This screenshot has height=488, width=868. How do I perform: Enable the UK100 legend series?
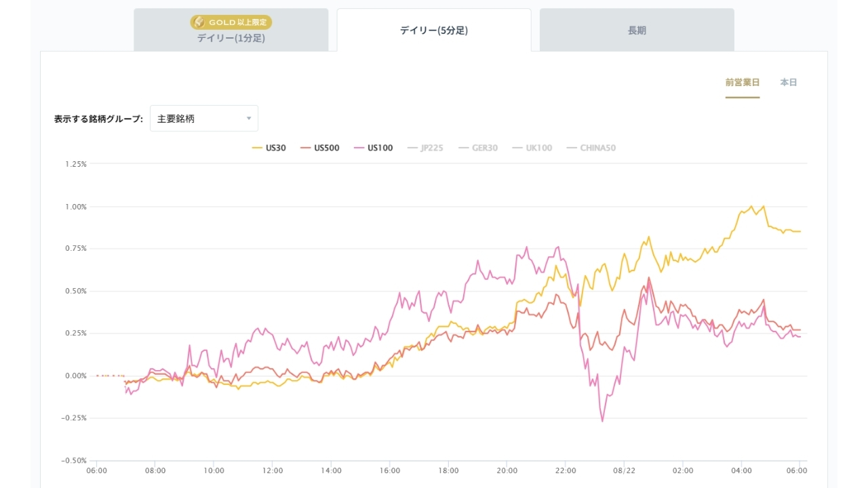pos(532,148)
